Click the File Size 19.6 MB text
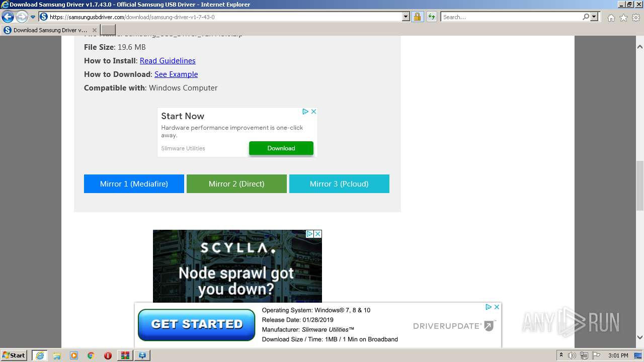This screenshot has height=362, width=644. click(115, 47)
